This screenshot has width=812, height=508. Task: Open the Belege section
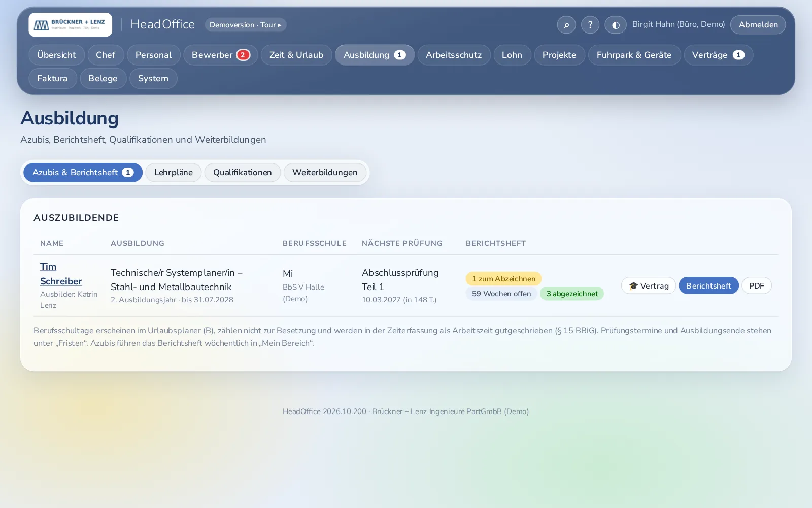(x=103, y=78)
